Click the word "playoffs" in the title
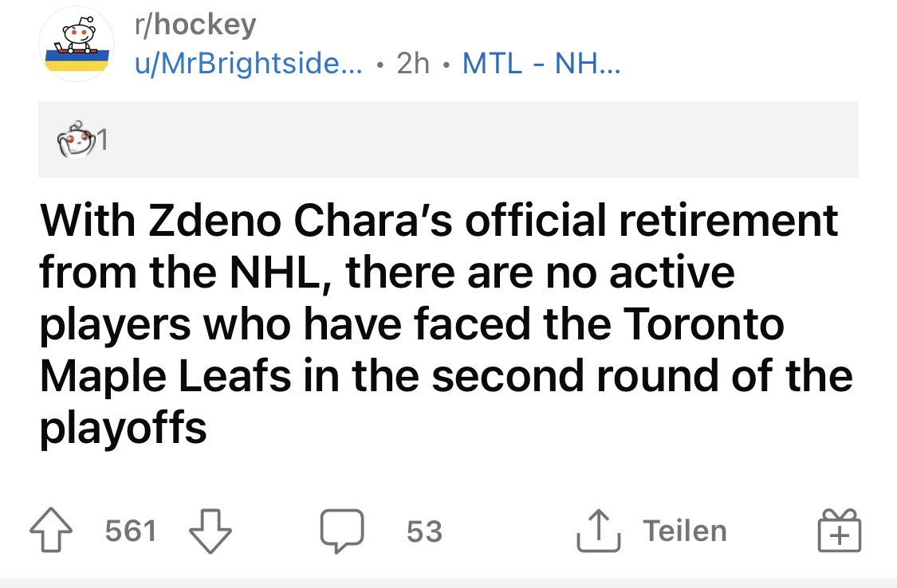The height and width of the screenshot is (588, 897). 124,429
